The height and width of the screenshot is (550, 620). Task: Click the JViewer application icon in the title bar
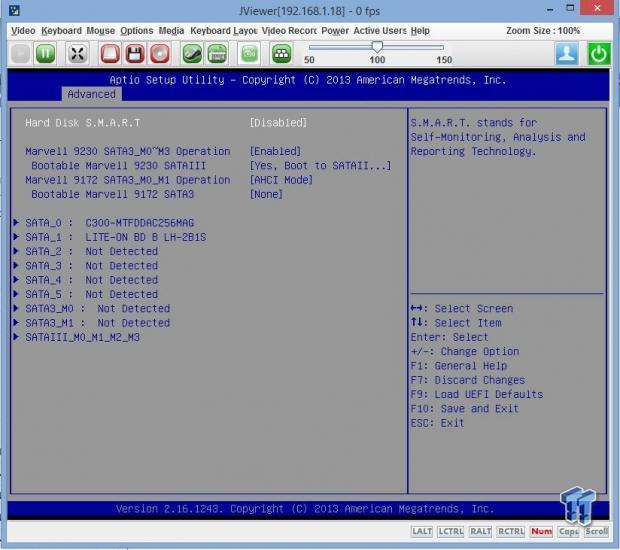point(15,10)
